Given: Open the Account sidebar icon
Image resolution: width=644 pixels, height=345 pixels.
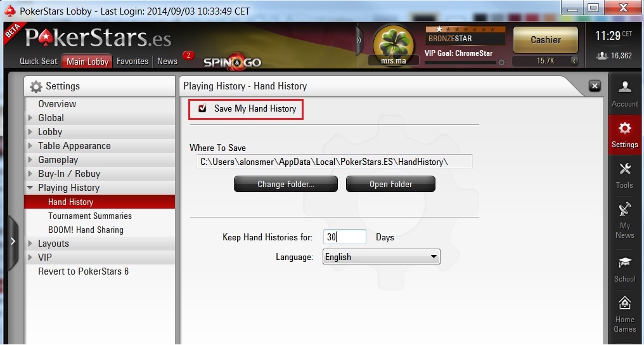Looking at the screenshot, I should click(625, 93).
